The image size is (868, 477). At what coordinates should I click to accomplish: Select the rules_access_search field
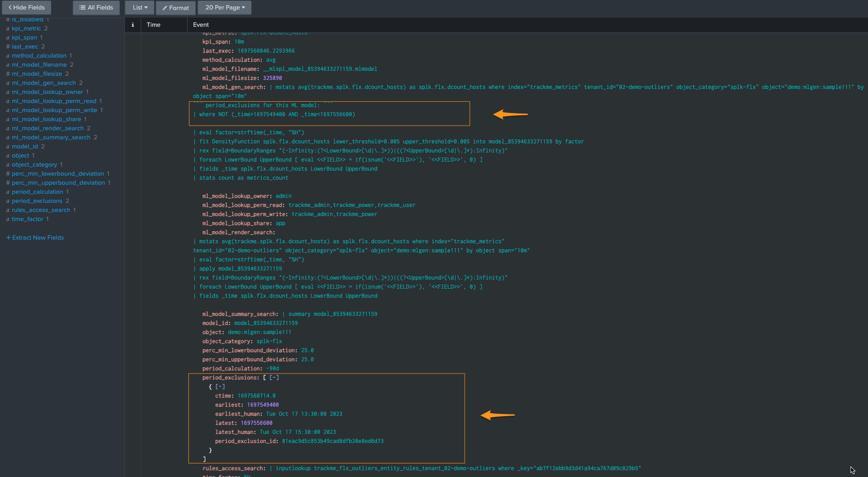click(41, 210)
